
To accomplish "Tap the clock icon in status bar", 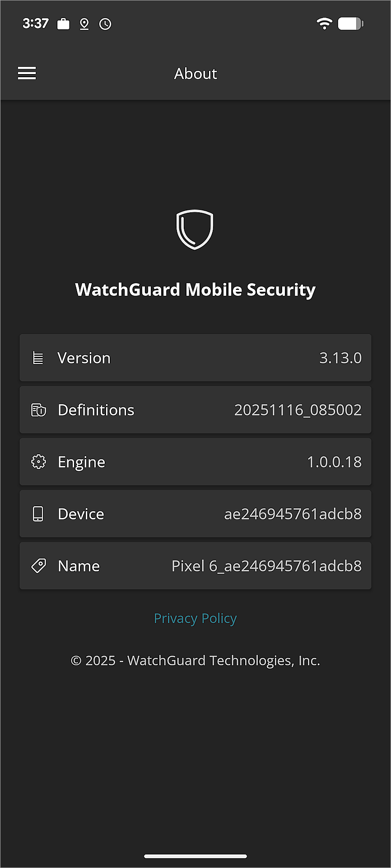I will point(105,24).
